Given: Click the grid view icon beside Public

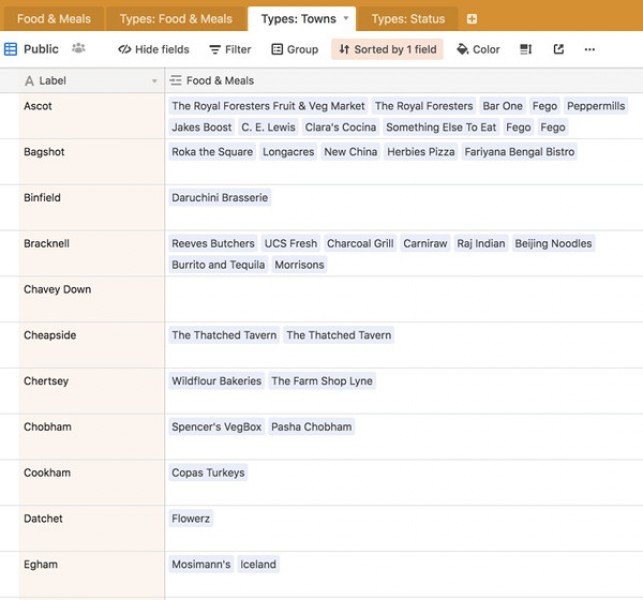Looking at the screenshot, I should click(x=11, y=49).
